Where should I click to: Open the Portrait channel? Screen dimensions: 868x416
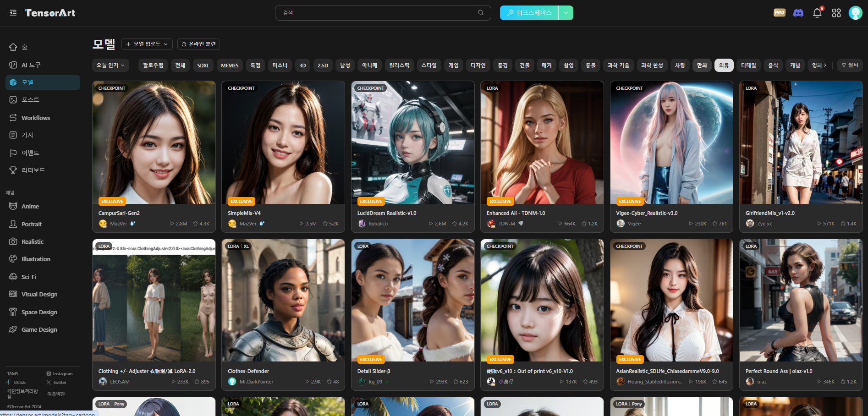click(x=43, y=224)
